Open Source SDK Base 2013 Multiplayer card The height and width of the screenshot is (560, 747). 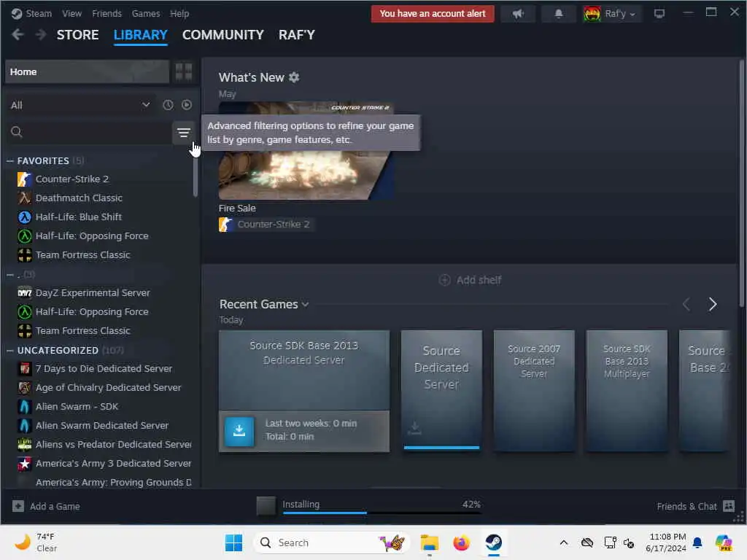pos(627,391)
